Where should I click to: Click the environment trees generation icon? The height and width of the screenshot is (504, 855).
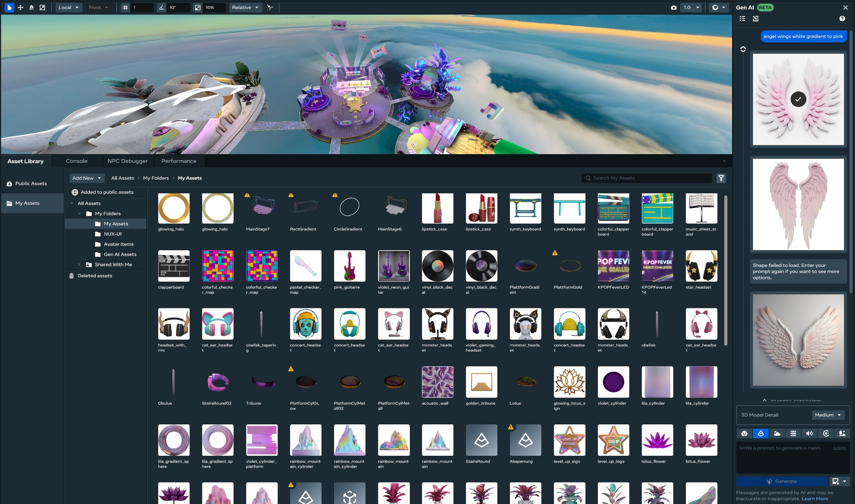point(842,433)
